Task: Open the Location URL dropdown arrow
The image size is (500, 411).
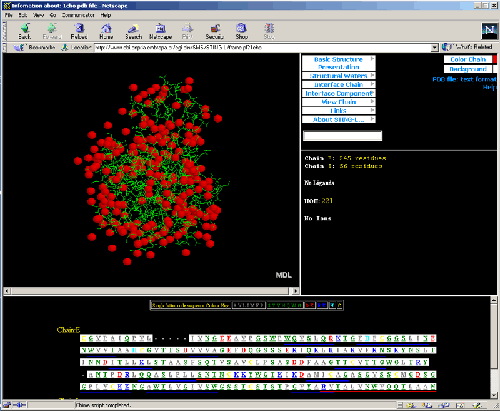Action: [434, 48]
